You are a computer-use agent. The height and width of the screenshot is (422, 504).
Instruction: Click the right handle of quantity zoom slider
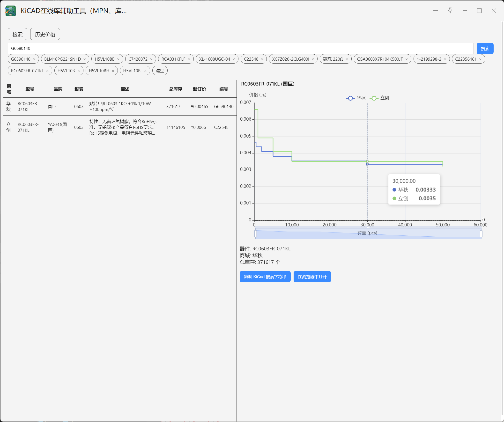point(481,234)
